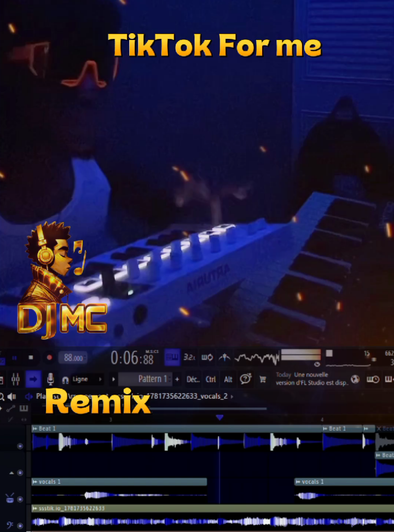Viewport: 394px width, 532px height.
Task: Click the drum icon on vocals track
Action: tap(10, 498)
